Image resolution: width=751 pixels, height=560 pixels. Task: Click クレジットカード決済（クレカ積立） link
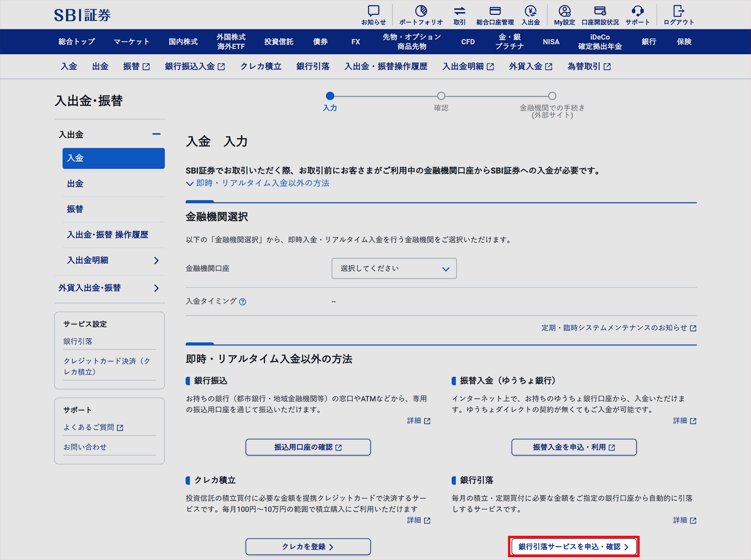point(107,366)
